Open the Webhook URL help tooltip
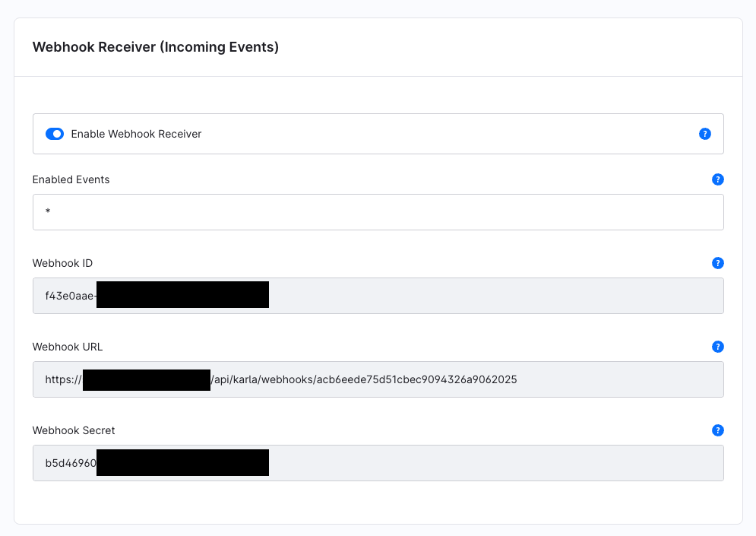The image size is (756, 536). coord(717,347)
